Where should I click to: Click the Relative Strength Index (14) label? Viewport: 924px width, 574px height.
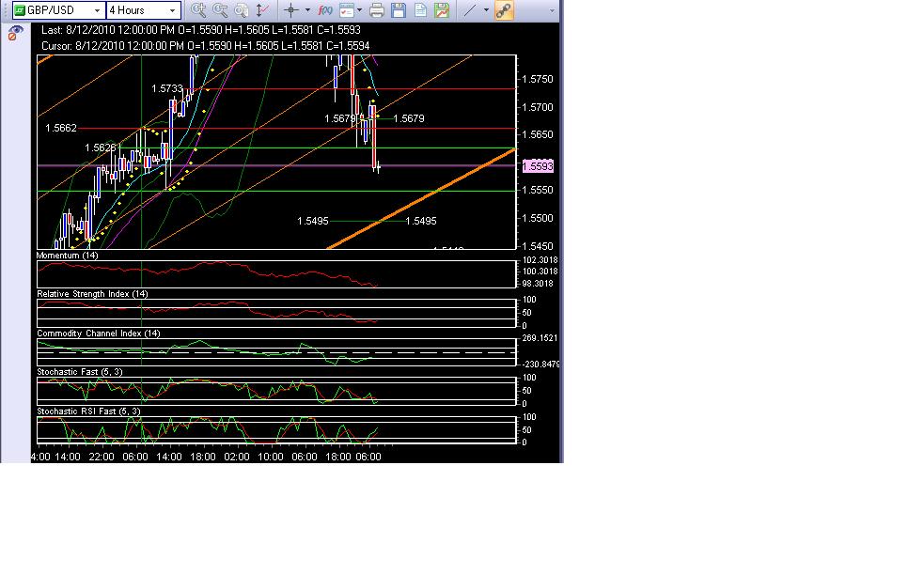click(x=92, y=294)
